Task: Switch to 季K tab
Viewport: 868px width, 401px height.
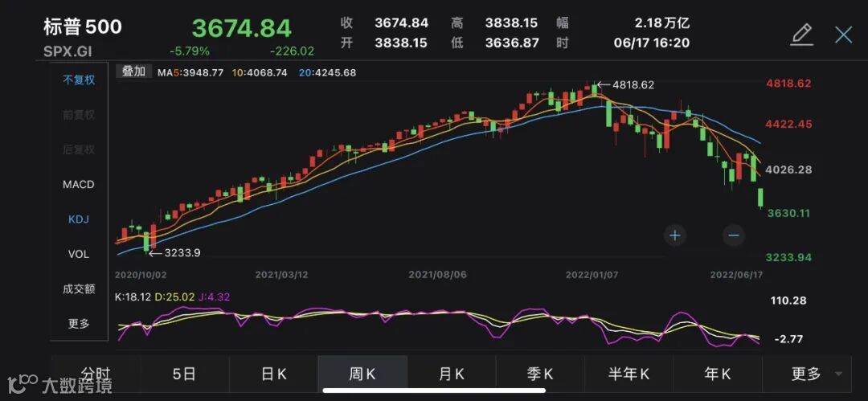Action: click(x=540, y=374)
